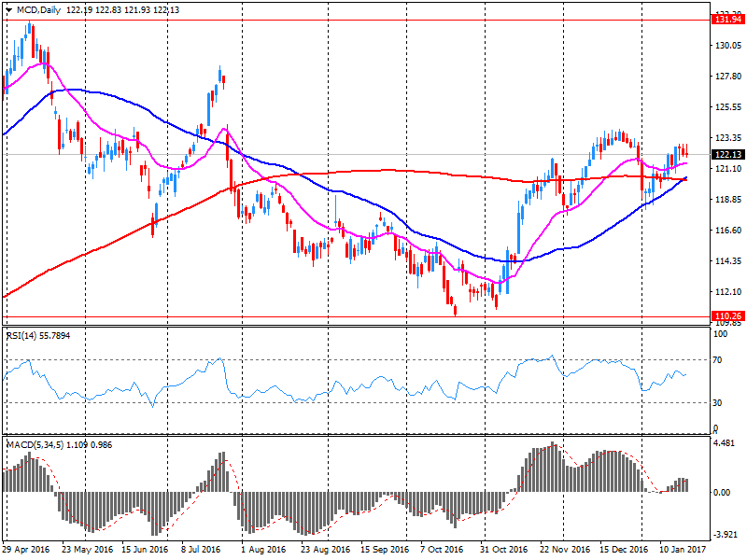Select the 127.80 price axis value
The image size is (747, 560).
pyautogui.click(x=728, y=77)
